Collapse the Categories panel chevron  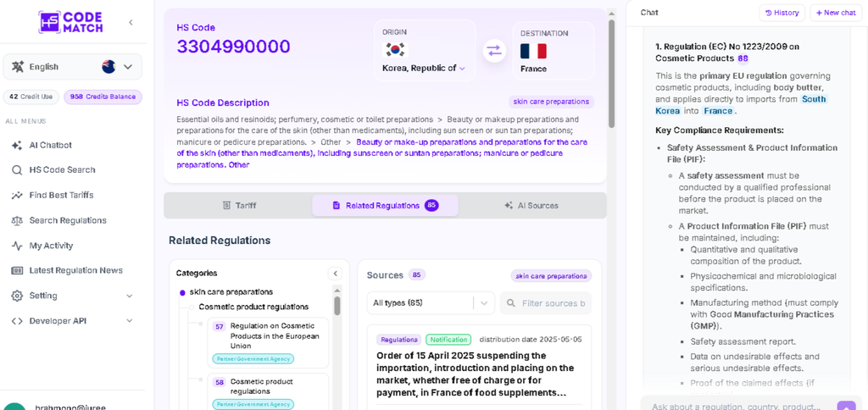pyautogui.click(x=335, y=274)
